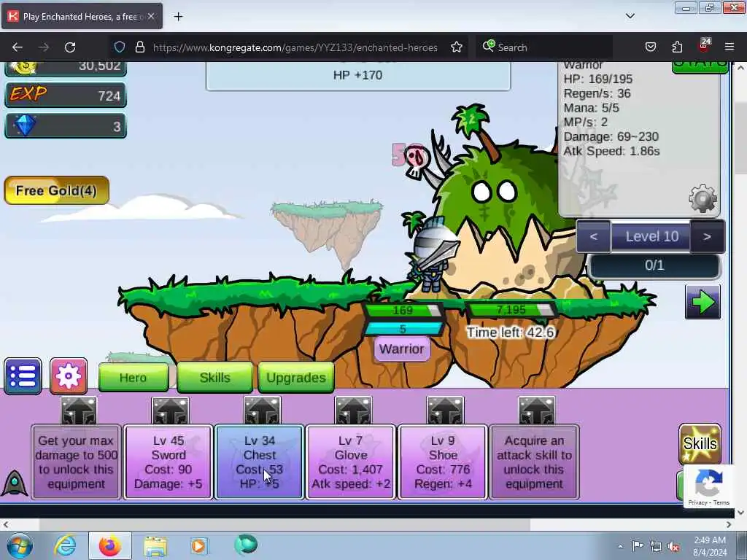Open the Windows Start menu
Viewport: 747px width, 560px height.
click(19, 546)
